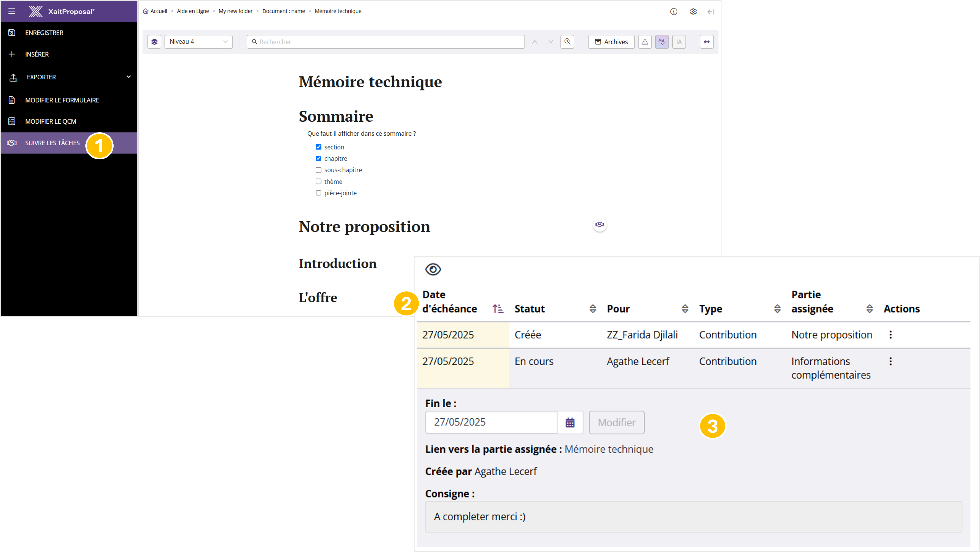Click the IA assistant icon

point(679,42)
